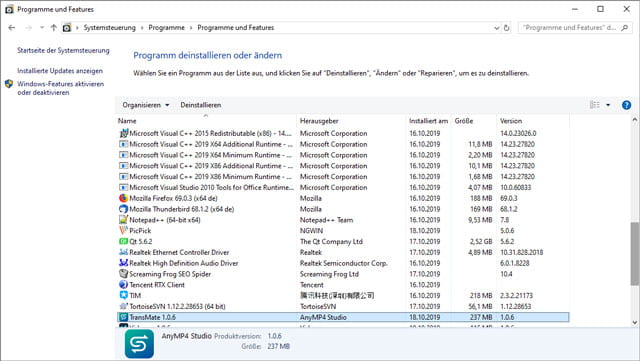Click Visual Studio 2010 Tools for Office icon

[x=123, y=187]
